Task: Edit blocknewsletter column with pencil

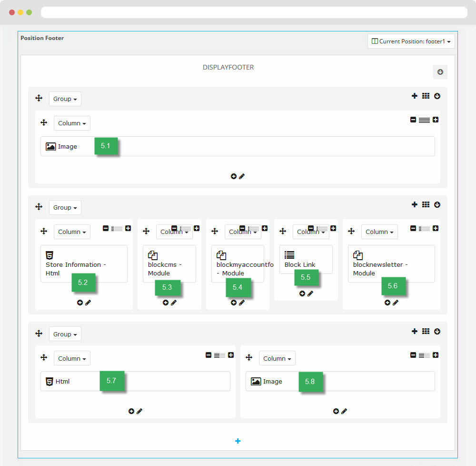Action: 396,303
